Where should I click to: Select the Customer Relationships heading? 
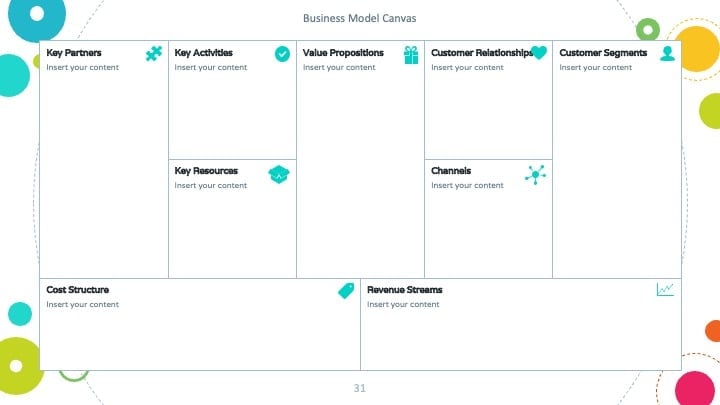click(x=482, y=53)
